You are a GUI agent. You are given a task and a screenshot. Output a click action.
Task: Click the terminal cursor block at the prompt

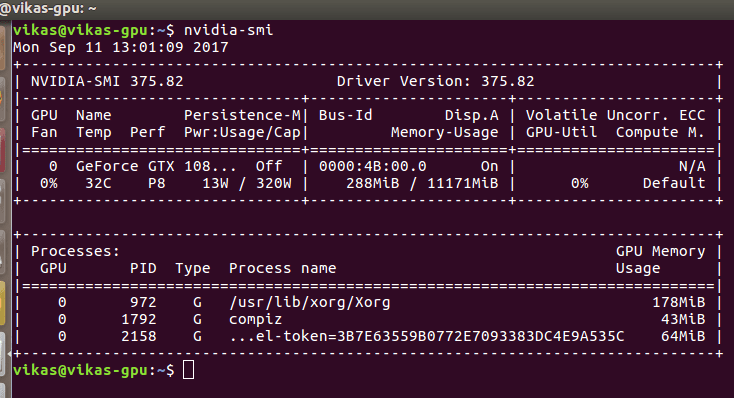click(x=188, y=370)
